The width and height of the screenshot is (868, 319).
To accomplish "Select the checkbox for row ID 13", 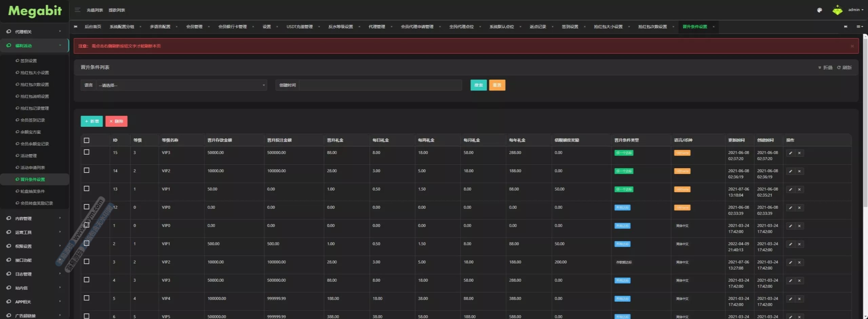I will pyautogui.click(x=86, y=189).
